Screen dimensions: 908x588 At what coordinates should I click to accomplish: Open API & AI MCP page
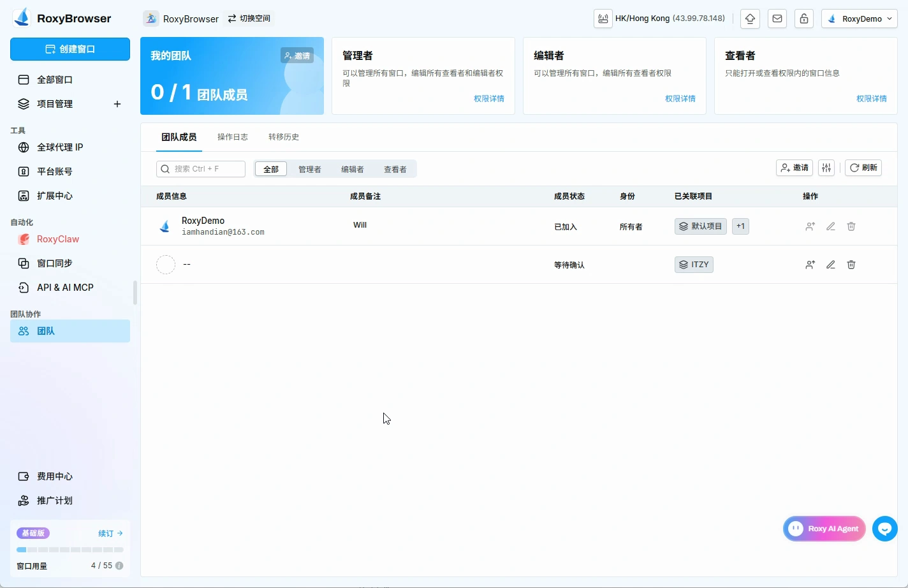click(70, 288)
